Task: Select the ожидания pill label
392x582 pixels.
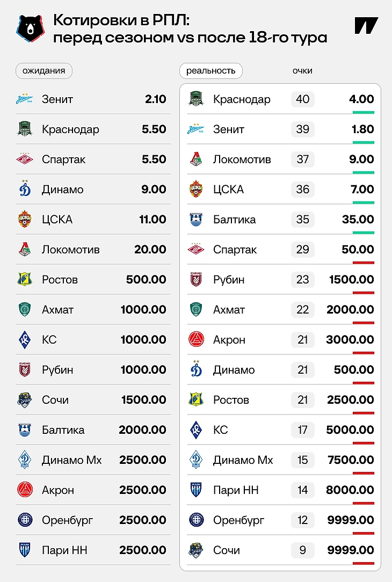Action: click(x=44, y=71)
